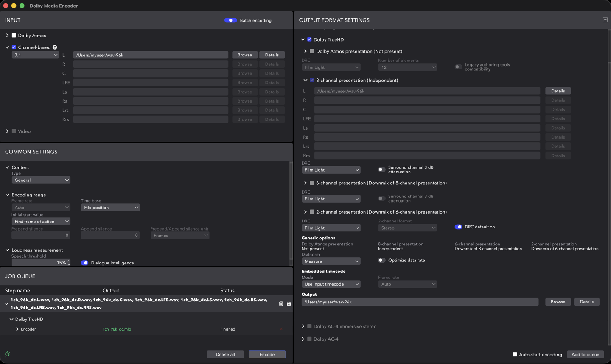Toggle Batch encoding switch
611x364 pixels.
[230, 20]
